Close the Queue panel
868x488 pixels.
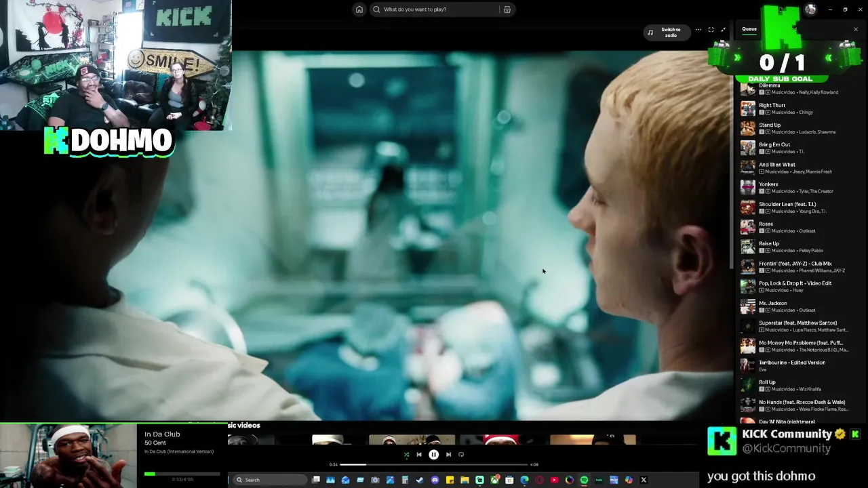tap(856, 29)
